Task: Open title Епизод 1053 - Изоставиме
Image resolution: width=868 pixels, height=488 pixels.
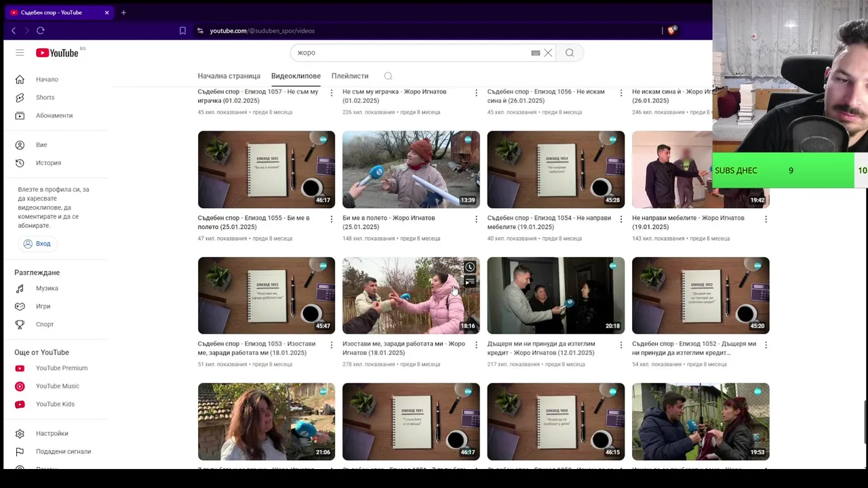Action: [x=256, y=348]
